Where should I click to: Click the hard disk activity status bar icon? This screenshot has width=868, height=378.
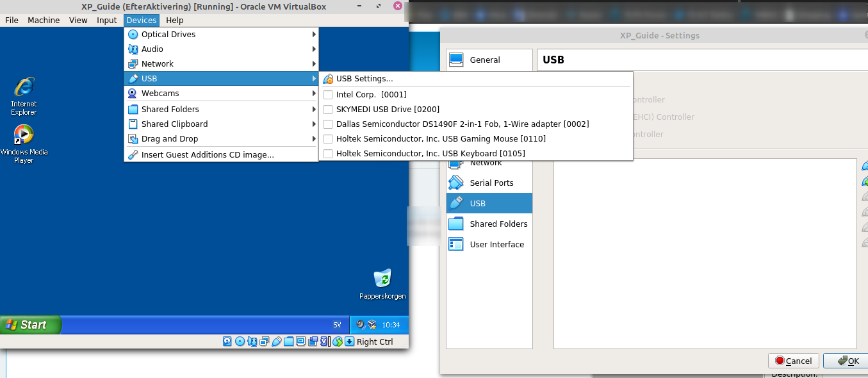(x=227, y=341)
